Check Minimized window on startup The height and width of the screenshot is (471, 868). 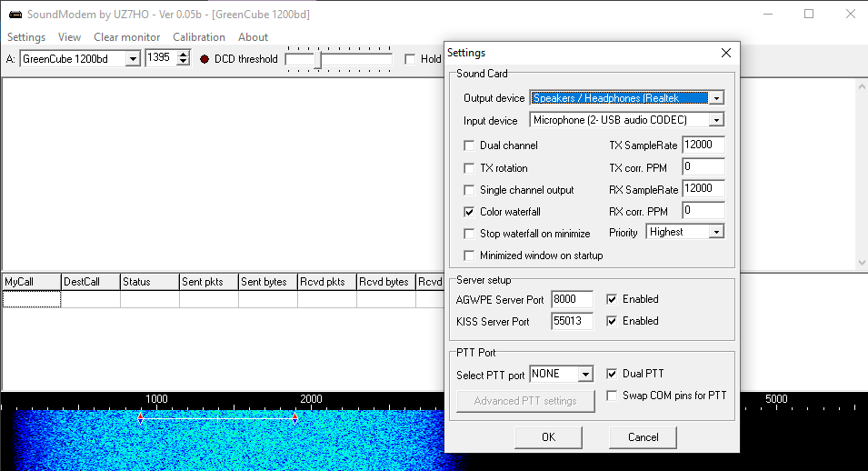(469, 256)
